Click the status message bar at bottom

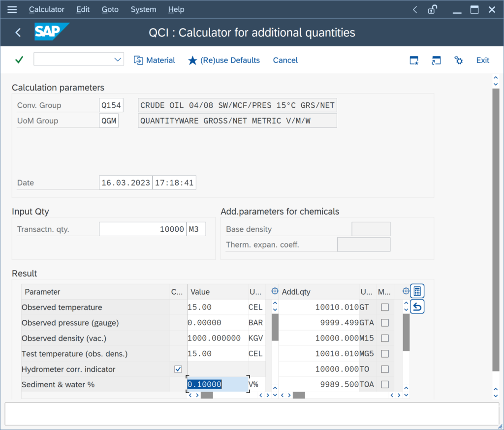pos(252,414)
